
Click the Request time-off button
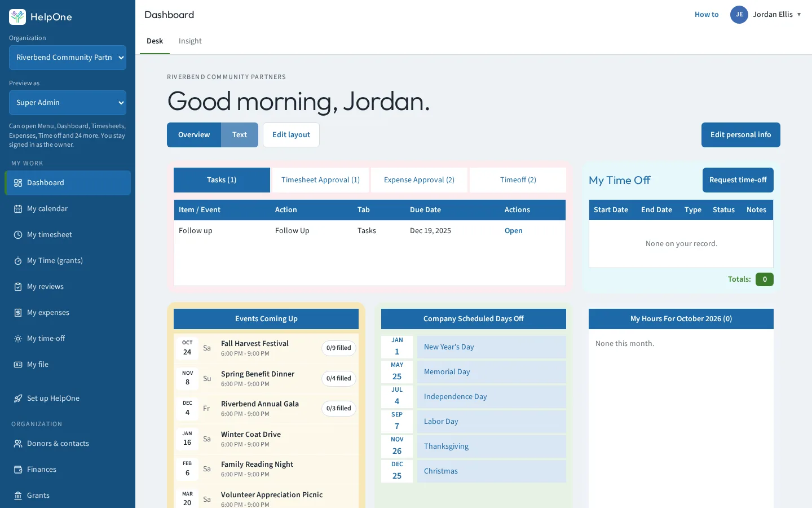(x=738, y=180)
